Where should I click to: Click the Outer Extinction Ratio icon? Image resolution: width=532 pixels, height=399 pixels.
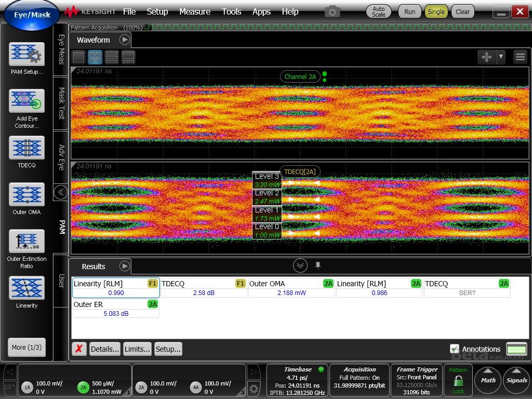[26, 242]
